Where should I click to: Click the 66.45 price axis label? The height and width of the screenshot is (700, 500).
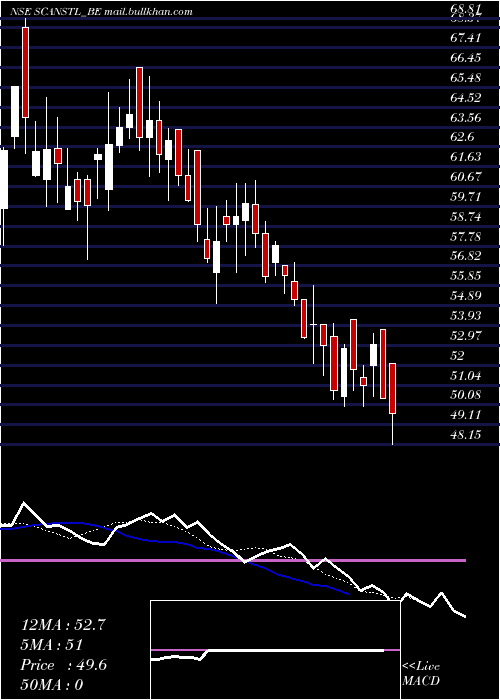466,58
